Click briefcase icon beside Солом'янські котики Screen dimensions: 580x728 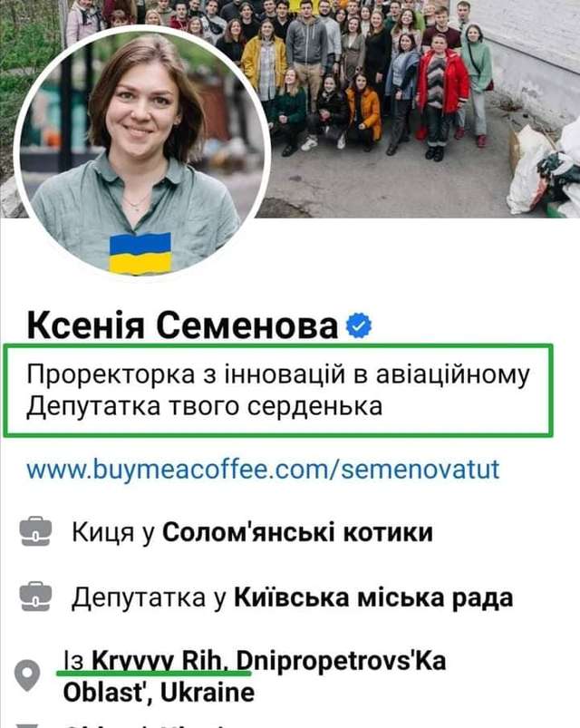coord(35,531)
